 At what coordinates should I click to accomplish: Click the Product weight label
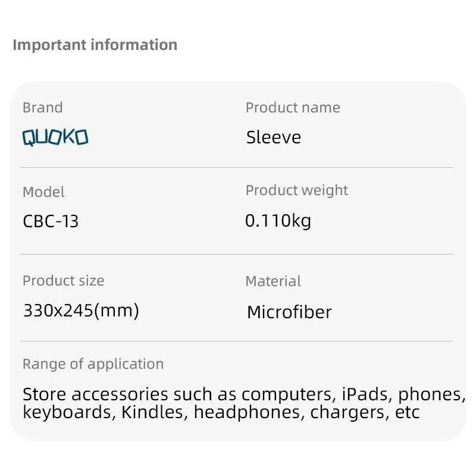click(x=296, y=190)
